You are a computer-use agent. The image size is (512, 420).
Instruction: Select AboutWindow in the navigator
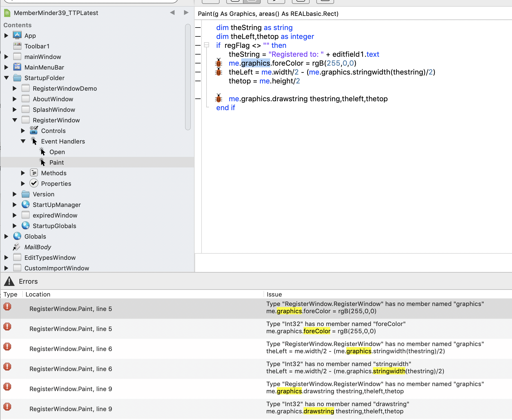(53, 99)
